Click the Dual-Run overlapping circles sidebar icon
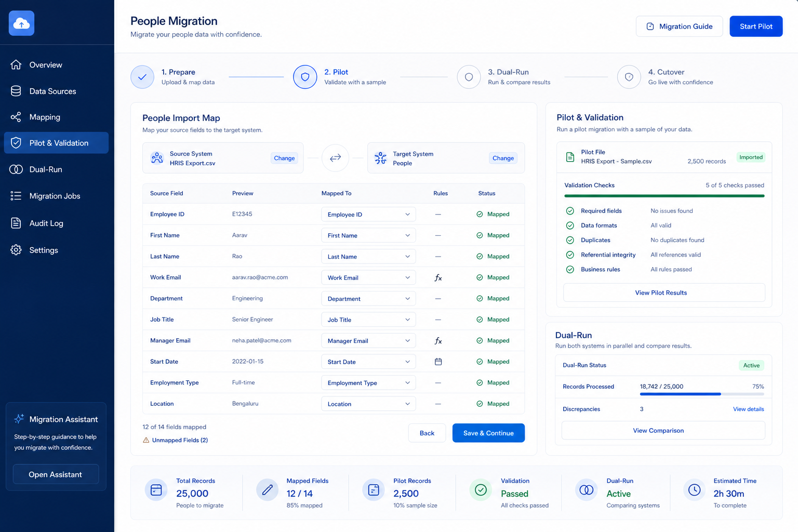The image size is (798, 532). point(16,169)
